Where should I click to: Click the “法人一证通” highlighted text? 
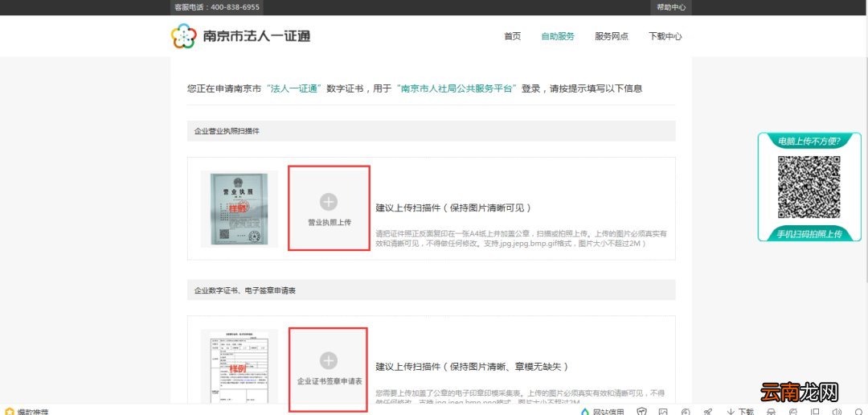tap(294, 88)
